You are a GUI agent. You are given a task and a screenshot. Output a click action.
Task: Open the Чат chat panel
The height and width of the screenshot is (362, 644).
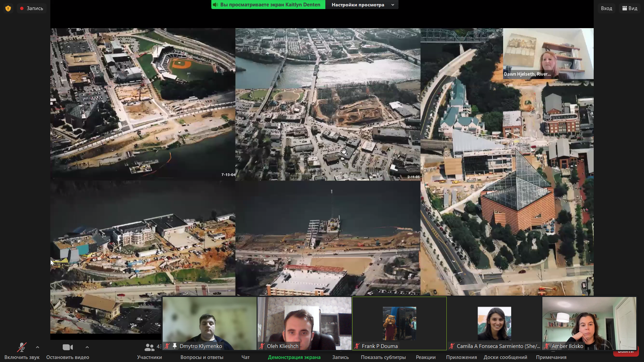click(x=245, y=357)
